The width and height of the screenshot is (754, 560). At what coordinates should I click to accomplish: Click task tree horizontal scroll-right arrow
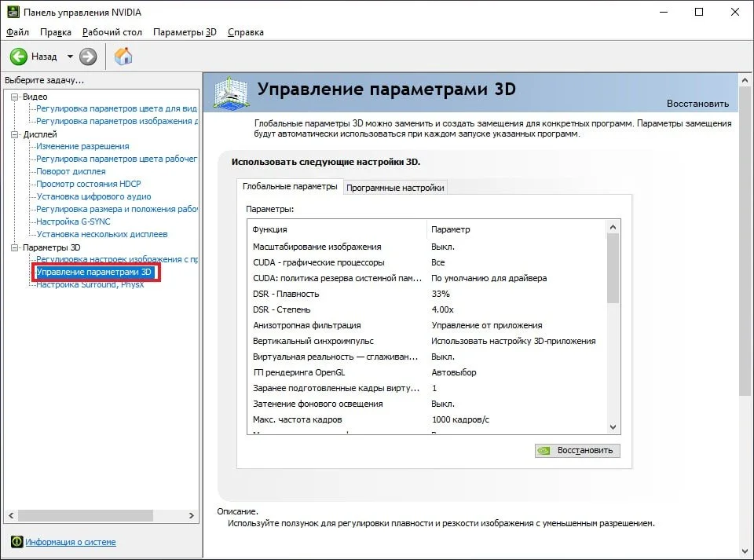(192, 515)
